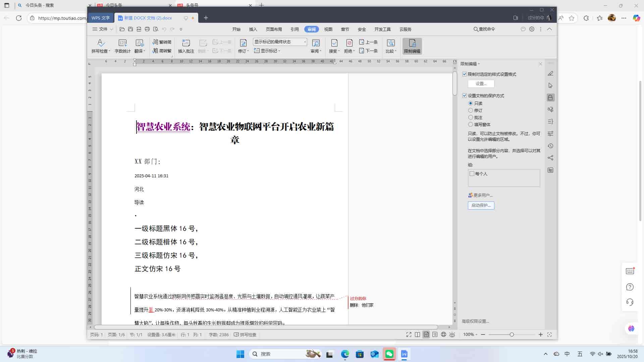Click the print icon in quick toolbar
644x362 pixels.
pos(147,29)
